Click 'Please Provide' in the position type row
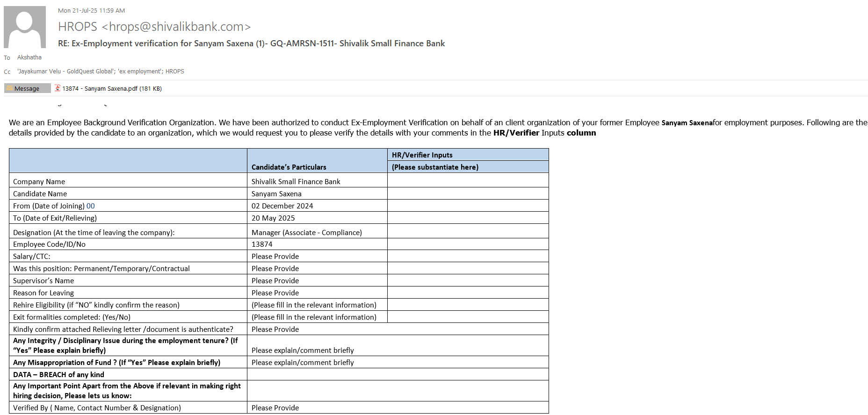Image resolution: width=868 pixels, height=415 pixels. click(x=275, y=268)
